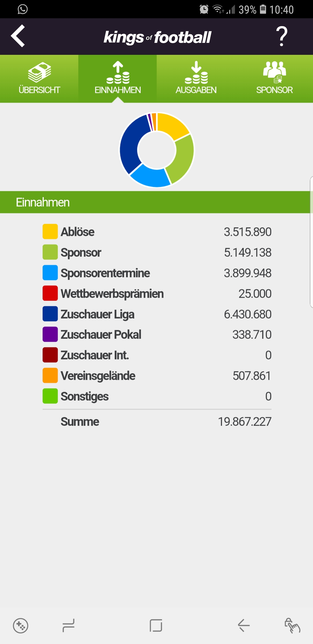Tap the back arrow in header
Screen dimensions: 313x644
tap(18, 36)
